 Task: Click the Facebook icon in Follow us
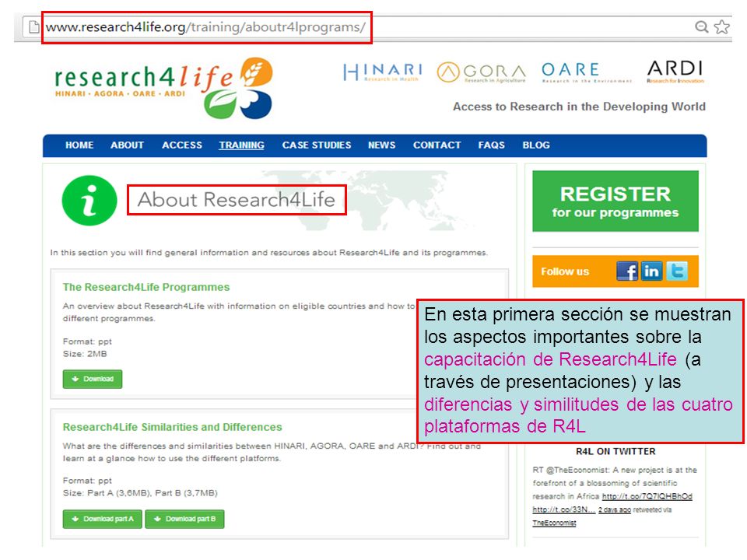pyautogui.click(x=627, y=271)
